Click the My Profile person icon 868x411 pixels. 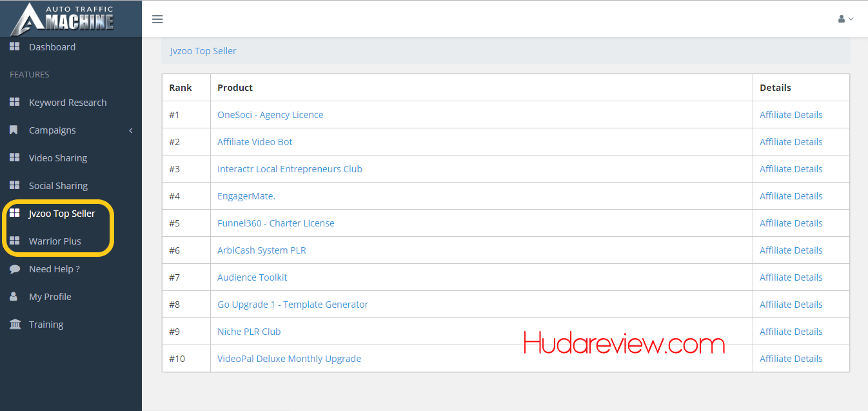click(14, 297)
